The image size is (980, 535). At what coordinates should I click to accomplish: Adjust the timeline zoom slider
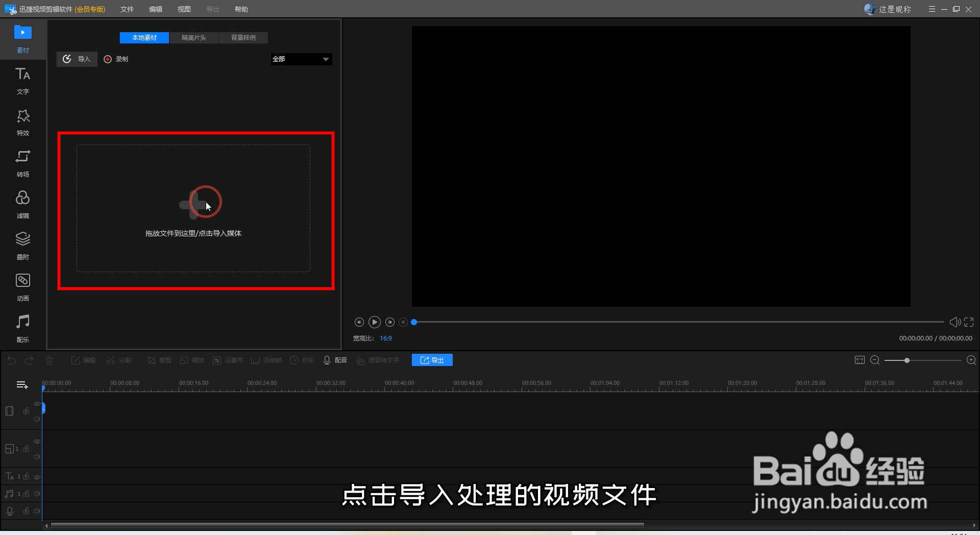[x=907, y=360]
